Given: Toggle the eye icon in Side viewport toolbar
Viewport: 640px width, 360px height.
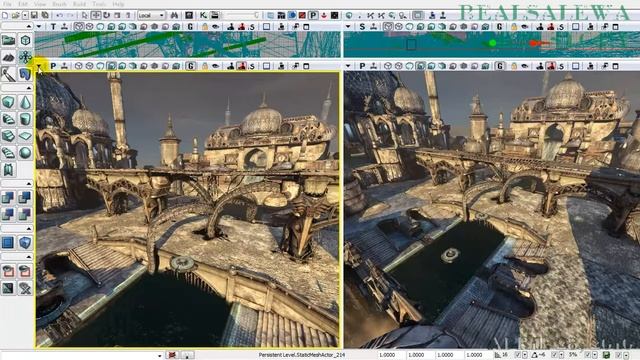Looking at the screenshot, I should click(x=524, y=27).
